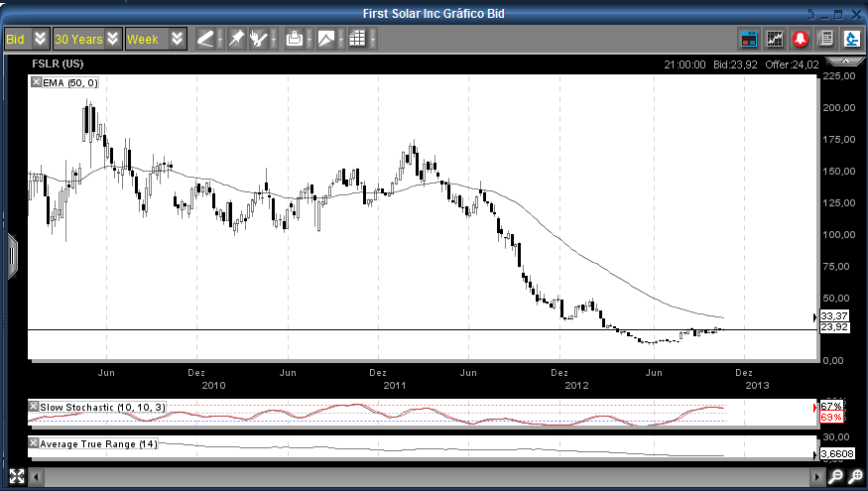This screenshot has height=491, width=868.
Task: Expand the hand and wrench tool arrow
Action: (274, 40)
